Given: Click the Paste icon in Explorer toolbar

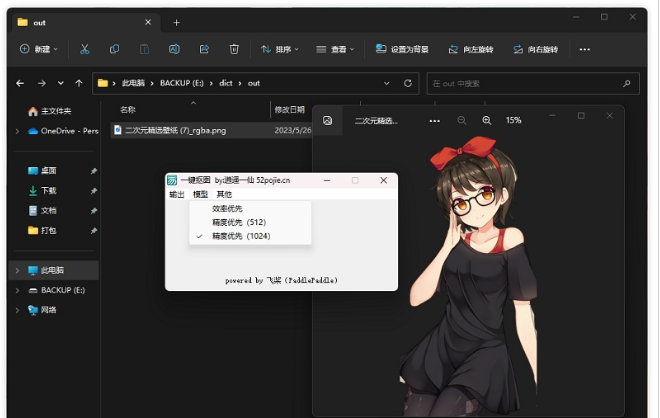Looking at the screenshot, I should pos(144,49).
